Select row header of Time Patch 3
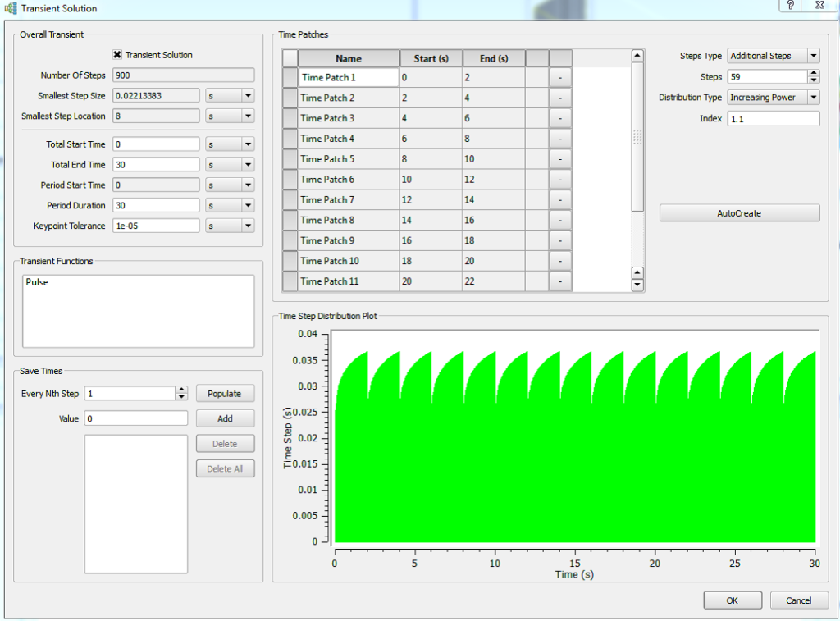Screen dimensions: 840x621 [x=290, y=118]
